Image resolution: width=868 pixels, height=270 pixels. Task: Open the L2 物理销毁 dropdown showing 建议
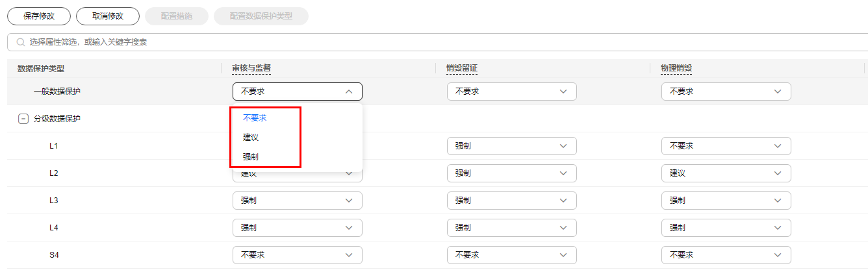[x=726, y=173]
